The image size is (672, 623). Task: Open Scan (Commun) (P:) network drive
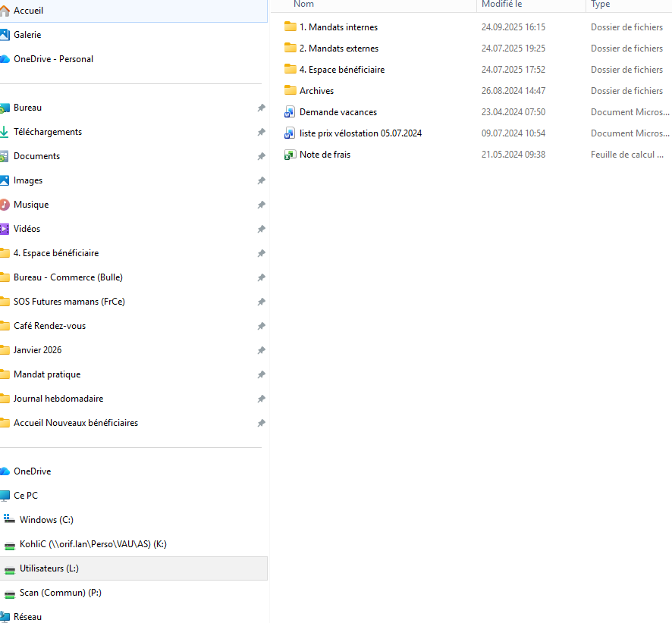(60, 593)
